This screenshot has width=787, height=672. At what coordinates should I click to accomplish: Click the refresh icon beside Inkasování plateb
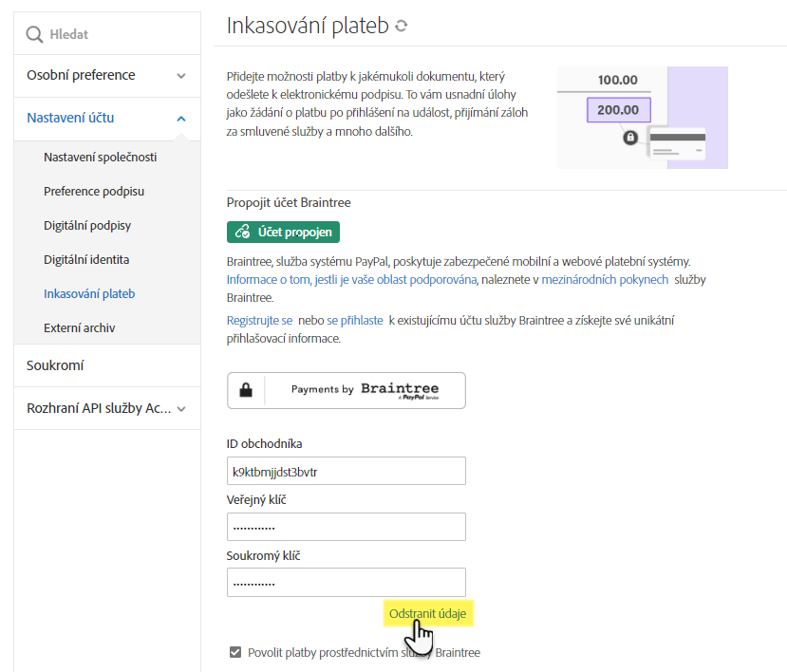tap(402, 27)
